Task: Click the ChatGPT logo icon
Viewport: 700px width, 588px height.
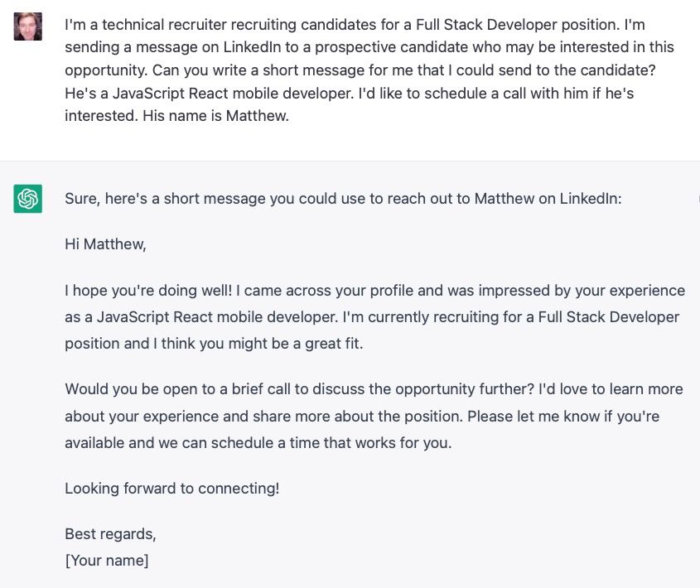Action: pos(28,199)
